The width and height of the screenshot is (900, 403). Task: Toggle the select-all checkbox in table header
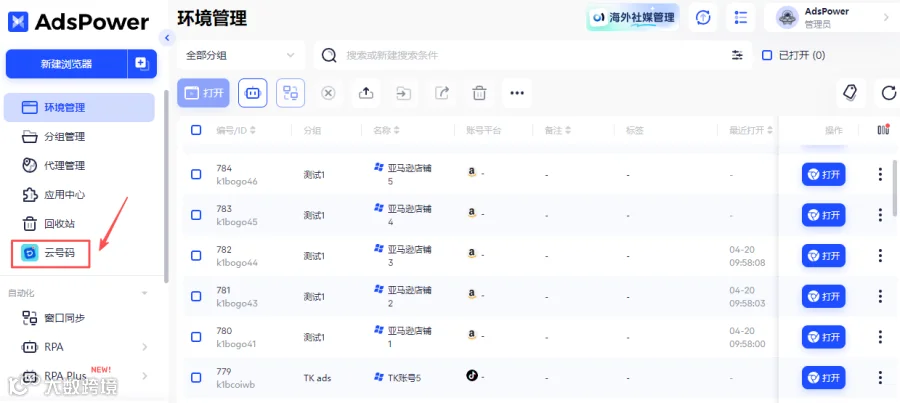point(196,130)
